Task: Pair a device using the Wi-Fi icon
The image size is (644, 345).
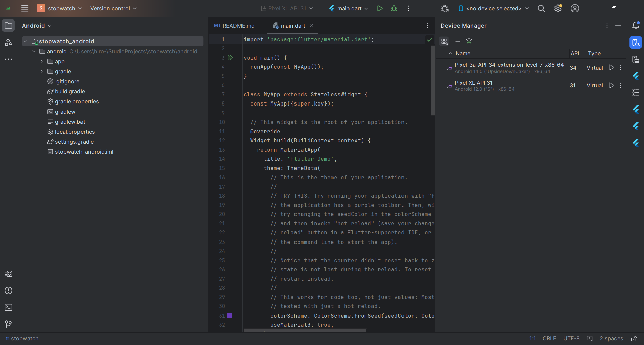Action: (x=469, y=41)
